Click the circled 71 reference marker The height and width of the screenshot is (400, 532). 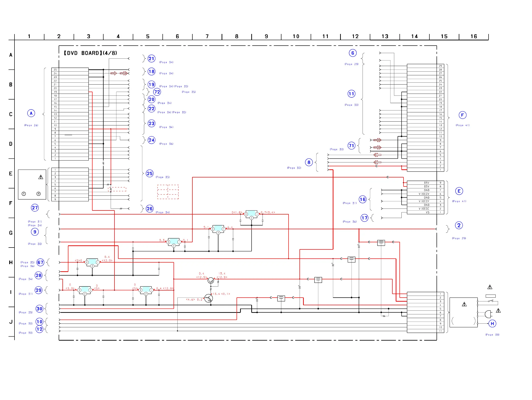click(x=351, y=146)
